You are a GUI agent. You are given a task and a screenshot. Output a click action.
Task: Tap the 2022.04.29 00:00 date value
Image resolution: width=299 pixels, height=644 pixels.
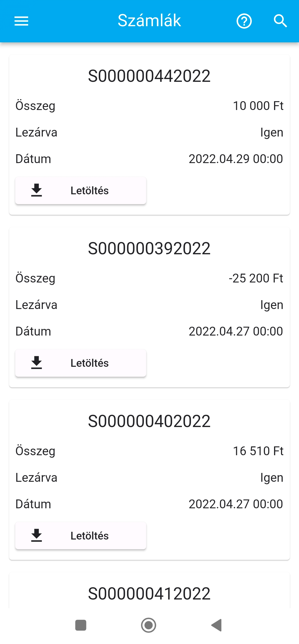coord(236,159)
